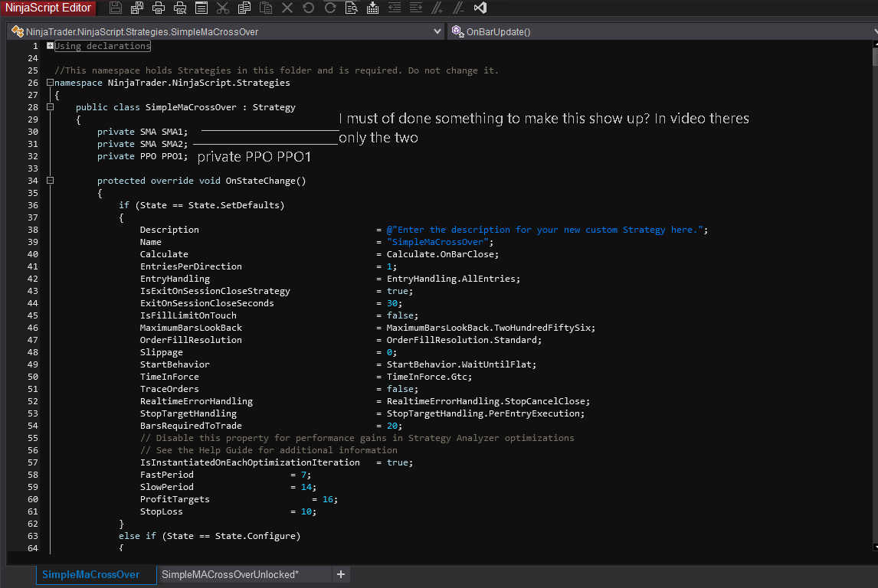Expand the collapsed Using declarations region
Screen dimensions: 878x588
(x=50, y=46)
